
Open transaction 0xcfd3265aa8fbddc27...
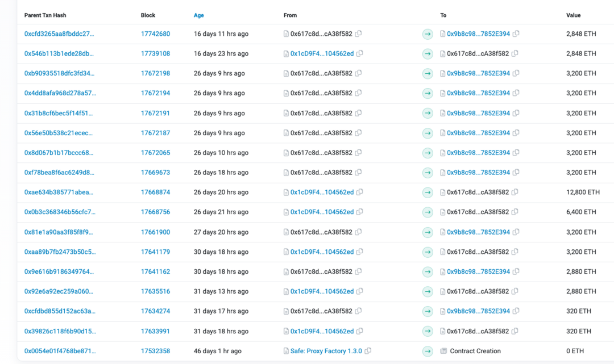coord(59,34)
